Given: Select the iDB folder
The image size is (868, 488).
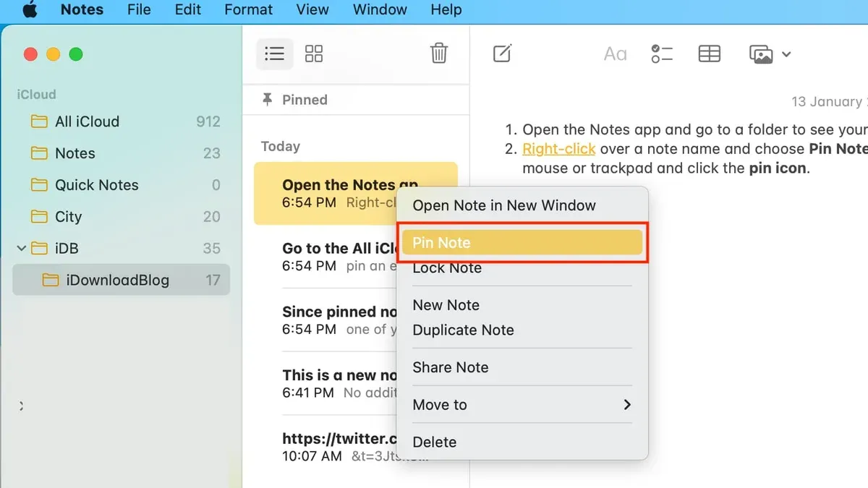Looking at the screenshot, I should [122, 248].
